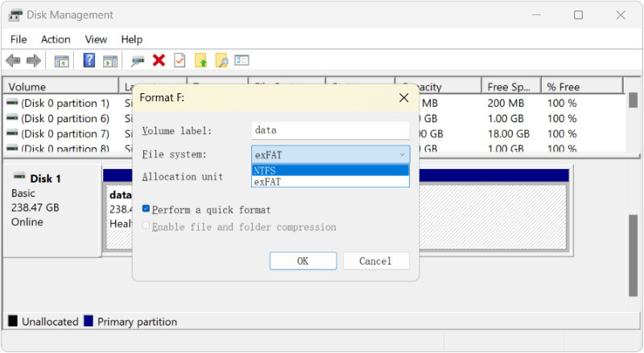The height and width of the screenshot is (353, 644).
Task: Close the Format F: dialog
Action: pos(404,98)
